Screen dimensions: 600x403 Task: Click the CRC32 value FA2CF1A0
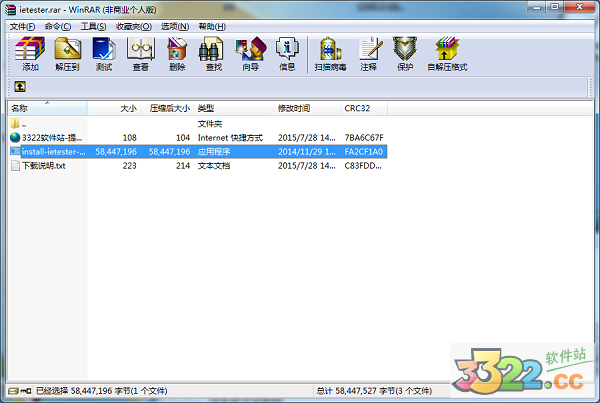click(x=364, y=152)
